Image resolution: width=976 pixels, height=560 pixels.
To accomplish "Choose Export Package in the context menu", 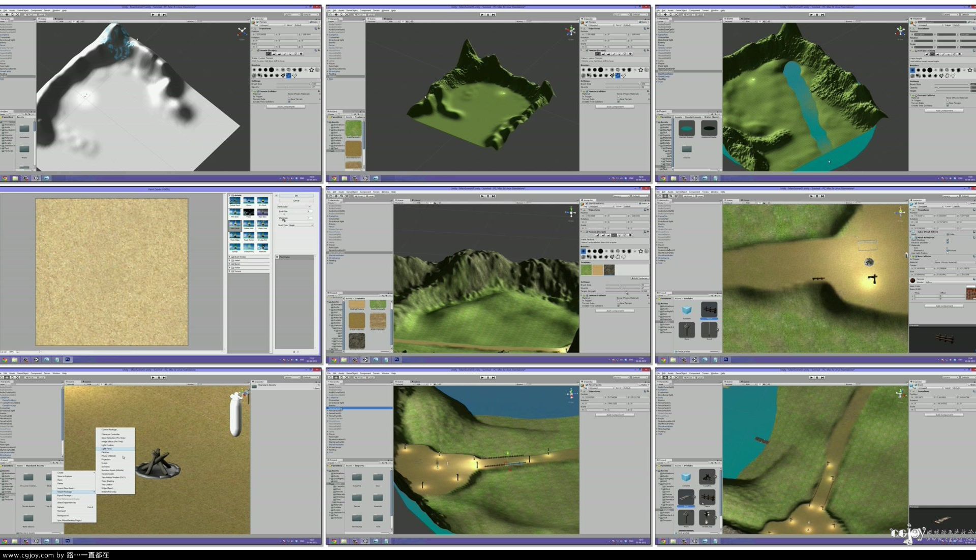I will [74, 495].
